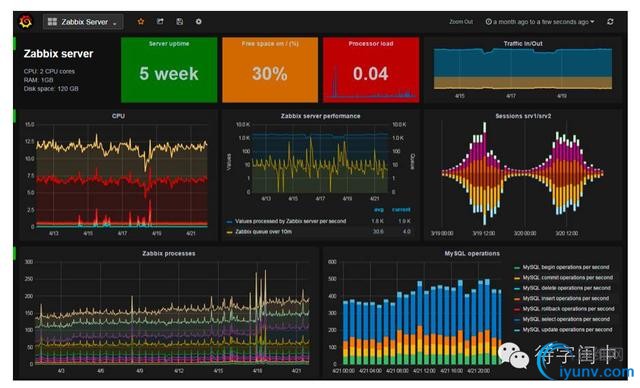Click the Zoom Out button
640x388 pixels.
(x=461, y=22)
